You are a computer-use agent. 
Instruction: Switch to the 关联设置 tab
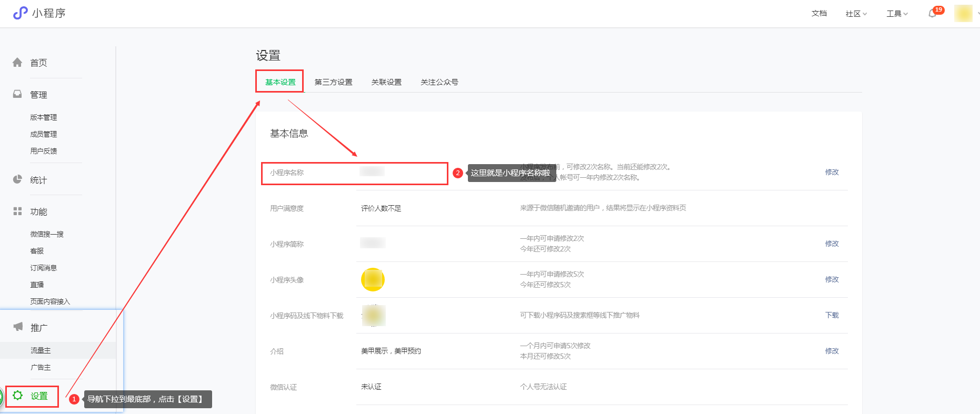tap(386, 82)
